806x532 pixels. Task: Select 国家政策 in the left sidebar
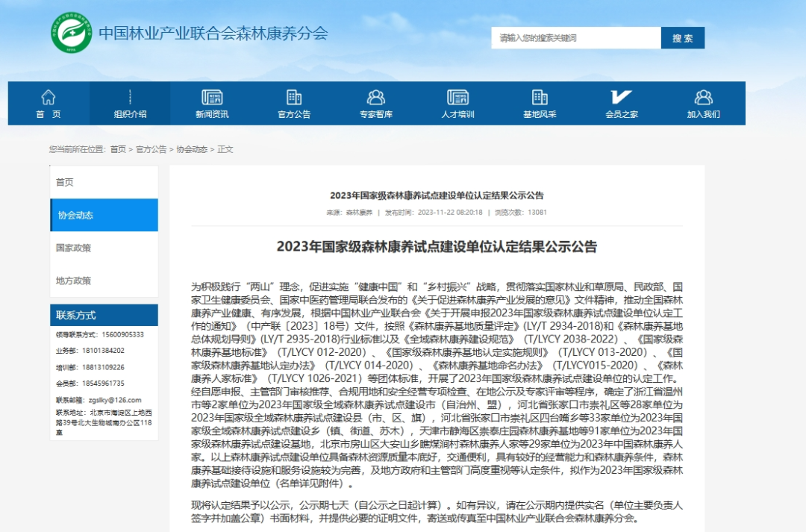point(104,248)
